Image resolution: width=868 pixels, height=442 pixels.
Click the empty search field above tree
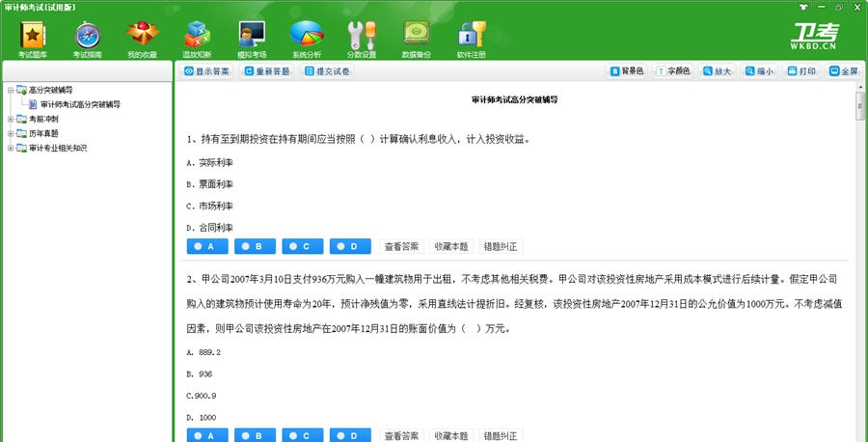click(x=88, y=70)
